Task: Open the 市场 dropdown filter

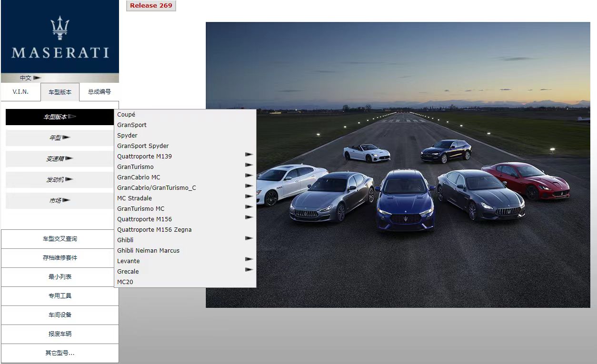Action: pos(60,201)
